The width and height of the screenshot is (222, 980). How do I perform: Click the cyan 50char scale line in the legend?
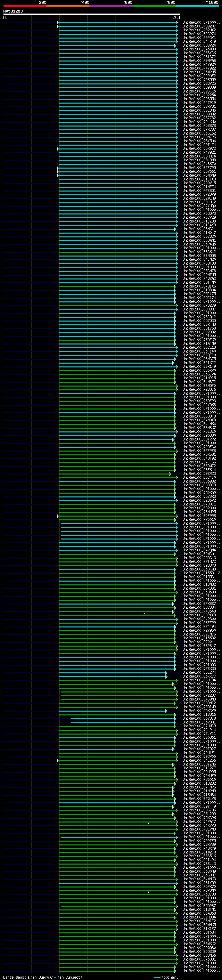(x=157, y=977)
